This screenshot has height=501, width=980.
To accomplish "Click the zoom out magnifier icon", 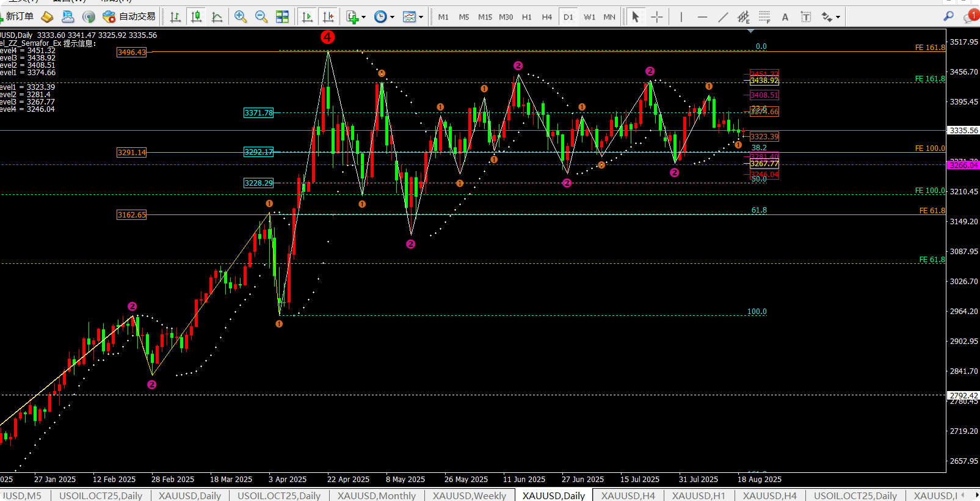I will [x=261, y=17].
